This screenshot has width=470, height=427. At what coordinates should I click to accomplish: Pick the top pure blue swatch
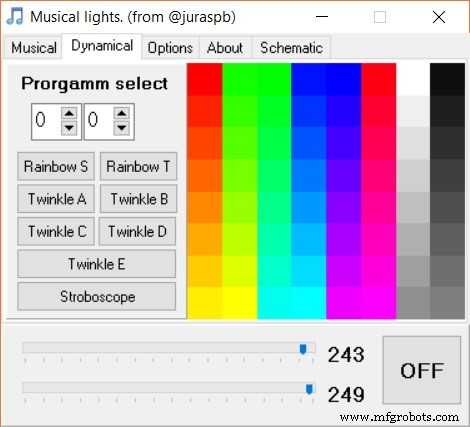pos(344,79)
